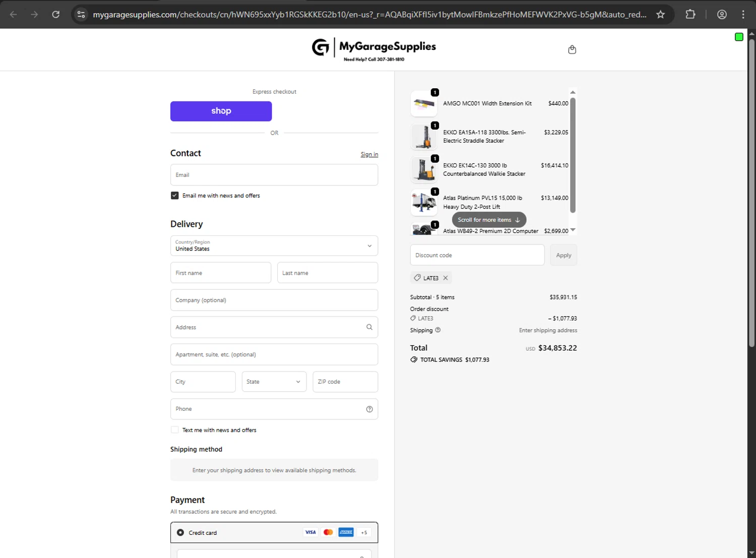The image size is (756, 558).
Task: Open the Country/Region dropdown
Action: click(274, 245)
